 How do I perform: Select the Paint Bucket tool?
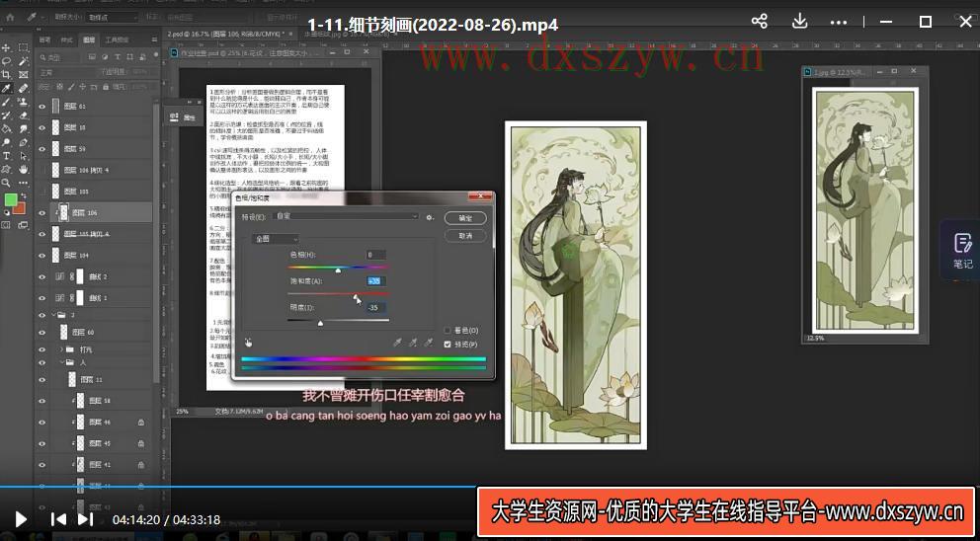pyautogui.click(x=7, y=128)
